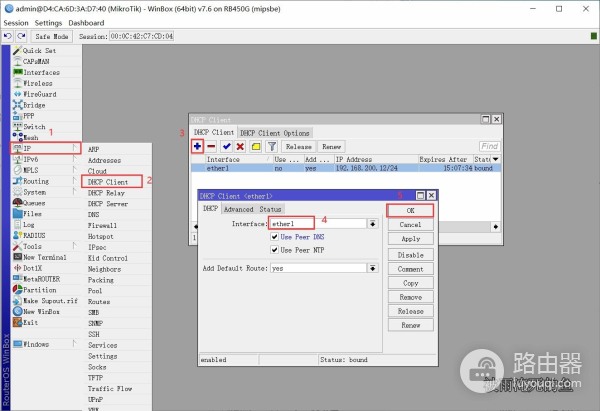This screenshot has width=600, height=411.
Task: Expand the IPv6 submenu
Action: pos(46,159)
